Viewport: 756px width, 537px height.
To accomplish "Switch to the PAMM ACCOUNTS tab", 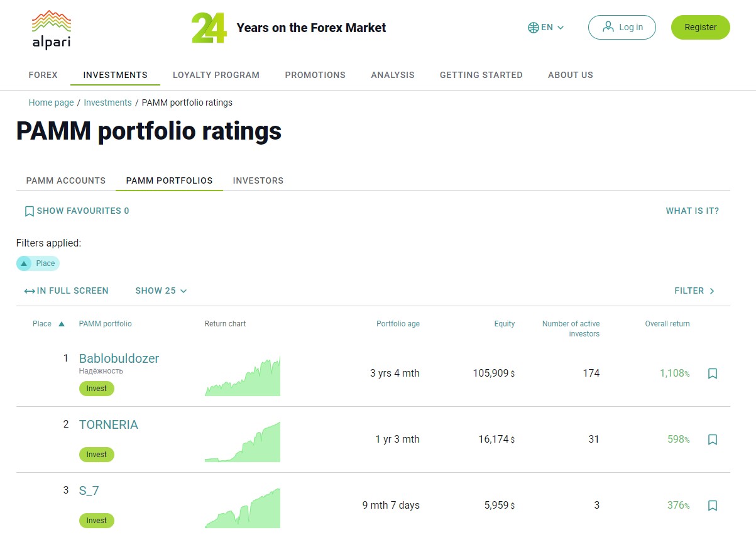I will (x=65, y=180).
